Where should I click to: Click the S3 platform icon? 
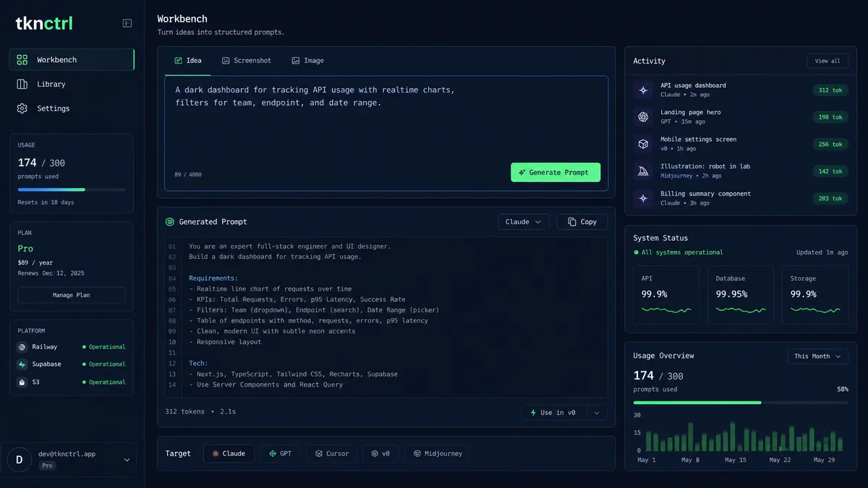pos(22,382)
